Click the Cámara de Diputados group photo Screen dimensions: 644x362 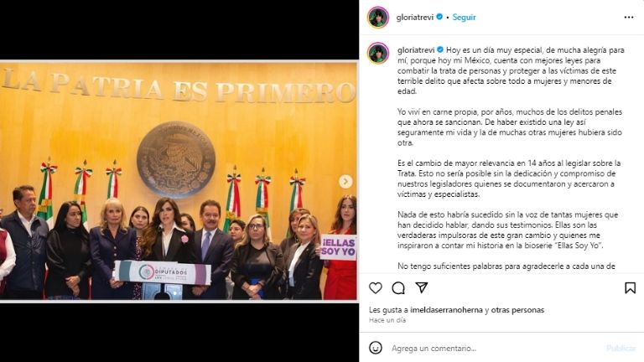coord(179,181)
